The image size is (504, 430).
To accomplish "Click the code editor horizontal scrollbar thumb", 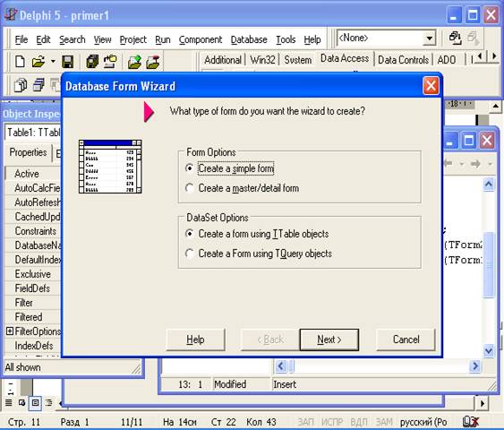I will click(292, 366).
